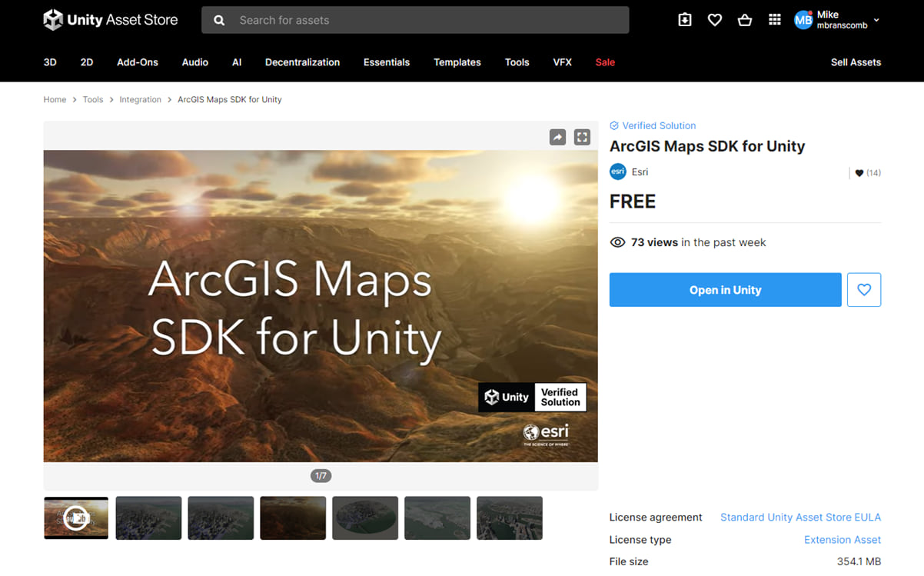Click the Sale menu item
Viewport: 924px width, 576px height.
point(605,62)
